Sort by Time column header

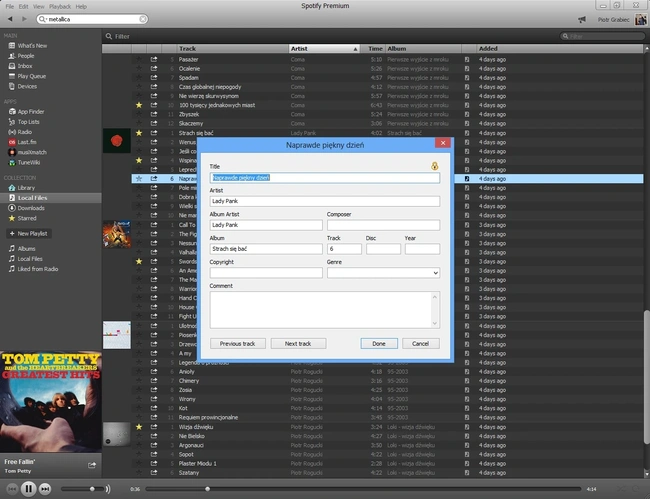click(373, 49)
